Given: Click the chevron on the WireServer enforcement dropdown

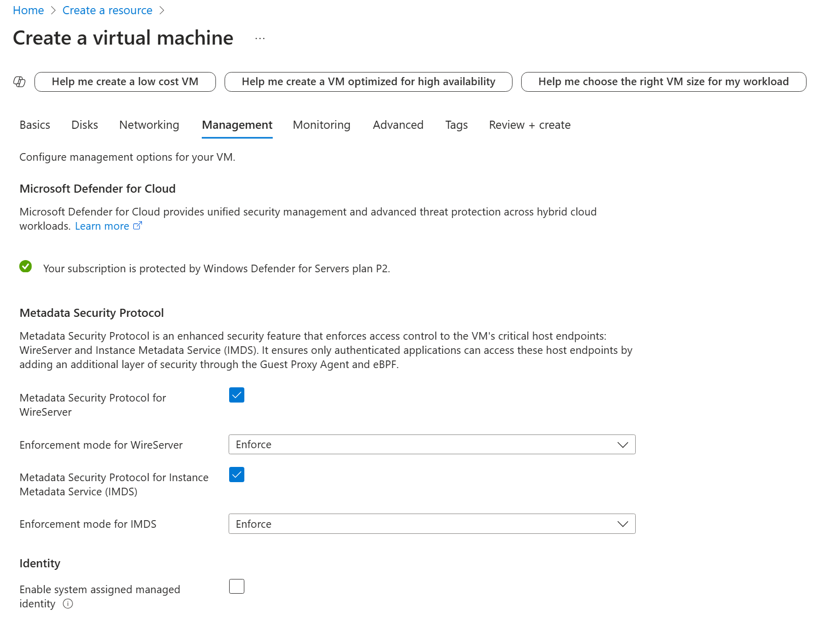Looking at the screenshot, I should point(623,445).
